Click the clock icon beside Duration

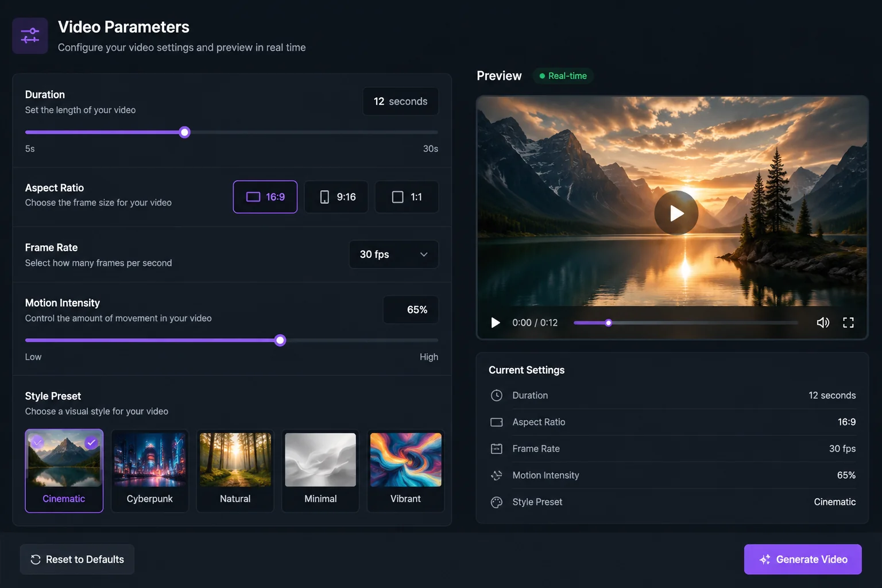[x=497, y=396]
